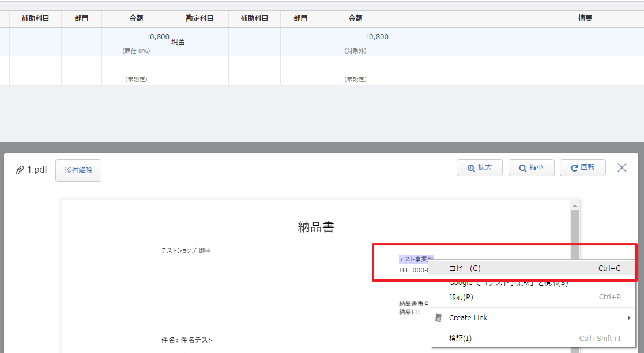Click the highlighted テスト事業所 text

click(416, 259)
